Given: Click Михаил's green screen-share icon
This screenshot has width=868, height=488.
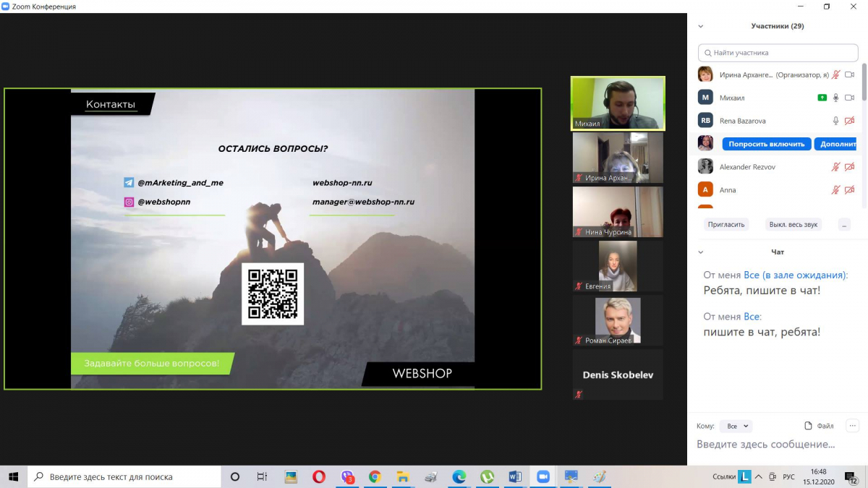Looking at the screenshot, I should click(x=822, y=98).
